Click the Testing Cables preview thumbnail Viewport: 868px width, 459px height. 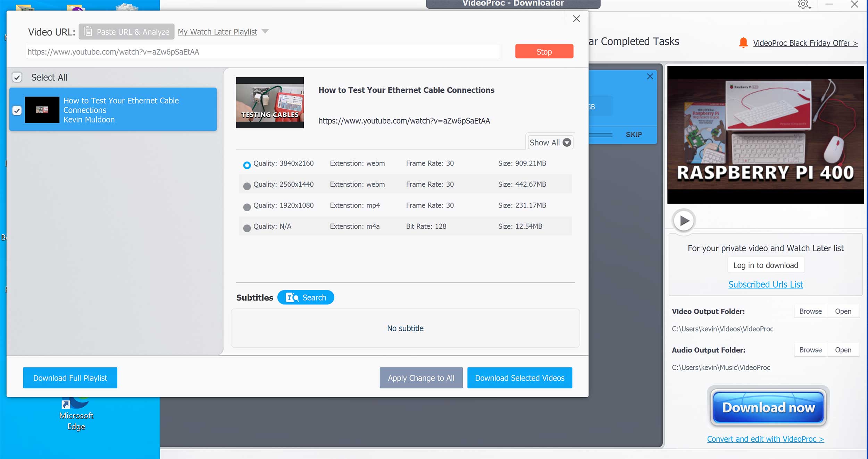270,103
